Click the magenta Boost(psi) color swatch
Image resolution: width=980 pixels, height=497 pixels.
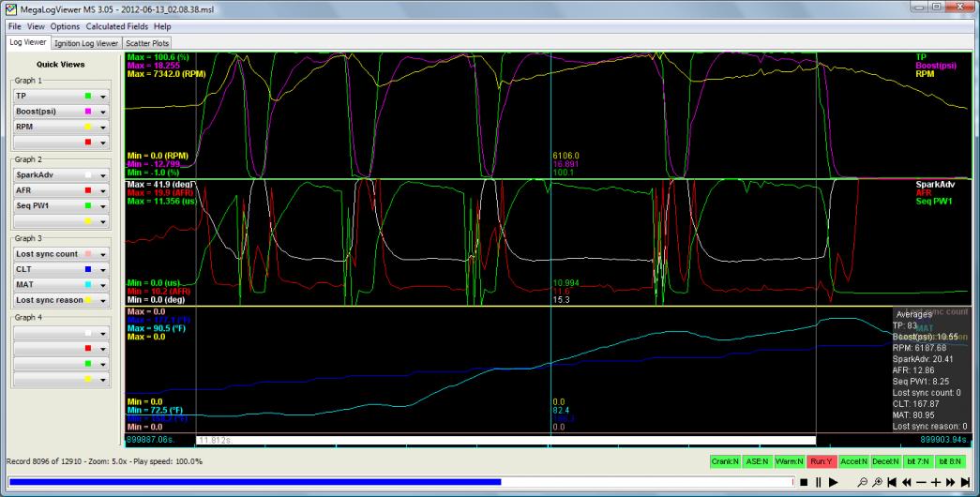click(x=87, y=111)
